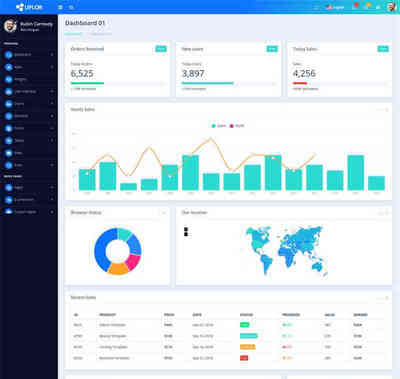Sort table by the DATE column header
The image size is (400, 379).
(x=197, y=315)
